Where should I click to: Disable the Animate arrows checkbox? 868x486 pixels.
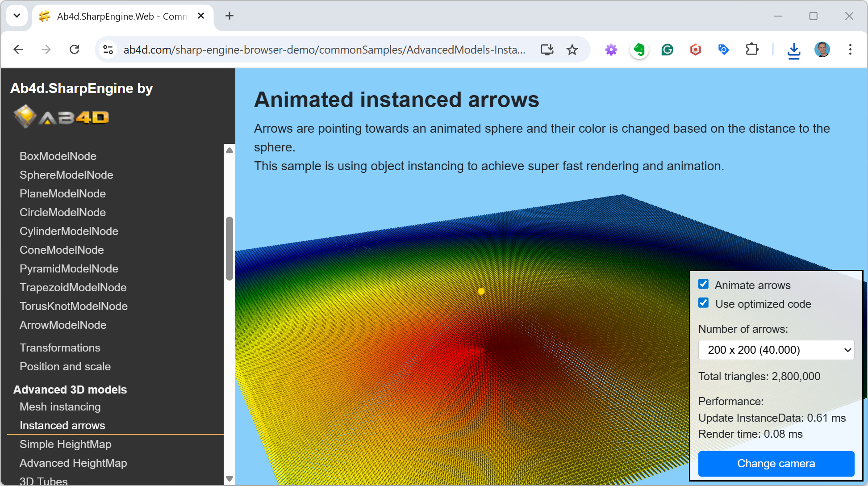tap(704, 285)
